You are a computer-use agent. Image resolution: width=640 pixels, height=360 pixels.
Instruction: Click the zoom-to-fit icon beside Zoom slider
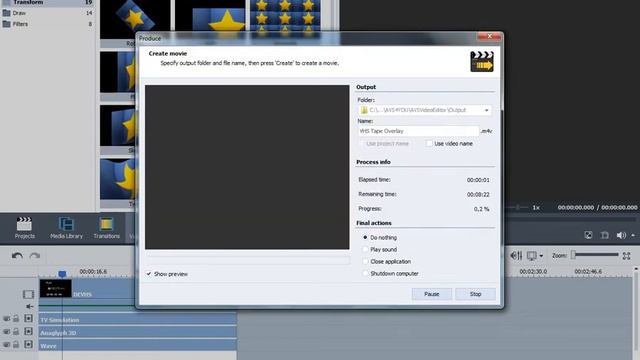(x=627, y=256)
